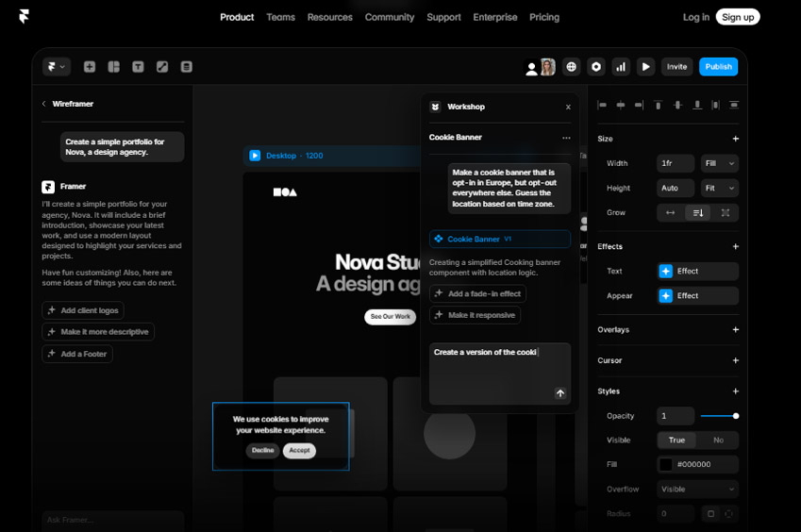Open the site settings circle icon

595,67
